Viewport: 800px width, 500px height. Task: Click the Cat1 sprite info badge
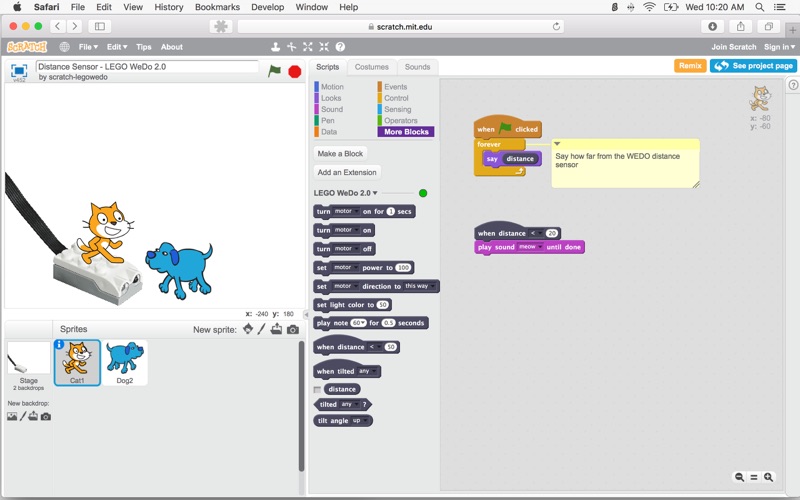[59, 344]
